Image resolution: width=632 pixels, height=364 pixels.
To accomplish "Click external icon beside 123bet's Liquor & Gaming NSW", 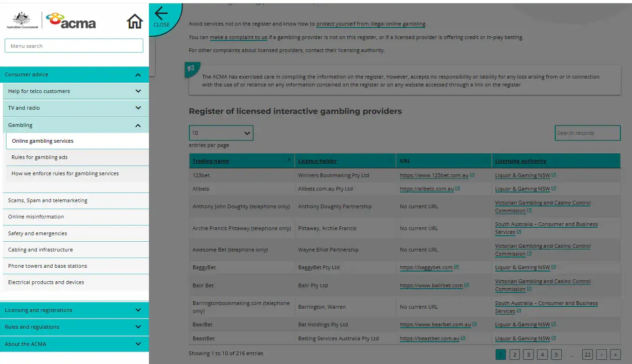I will (554, 175).
